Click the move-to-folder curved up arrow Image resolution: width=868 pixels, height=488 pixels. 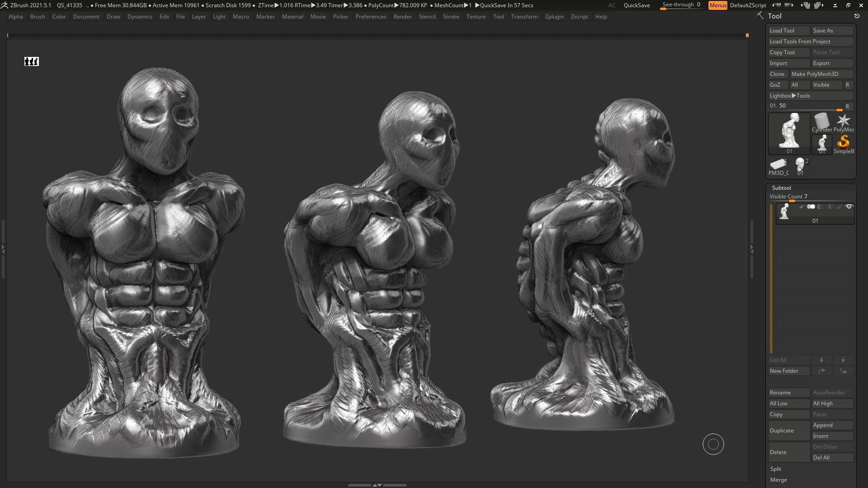click(821, 371)
